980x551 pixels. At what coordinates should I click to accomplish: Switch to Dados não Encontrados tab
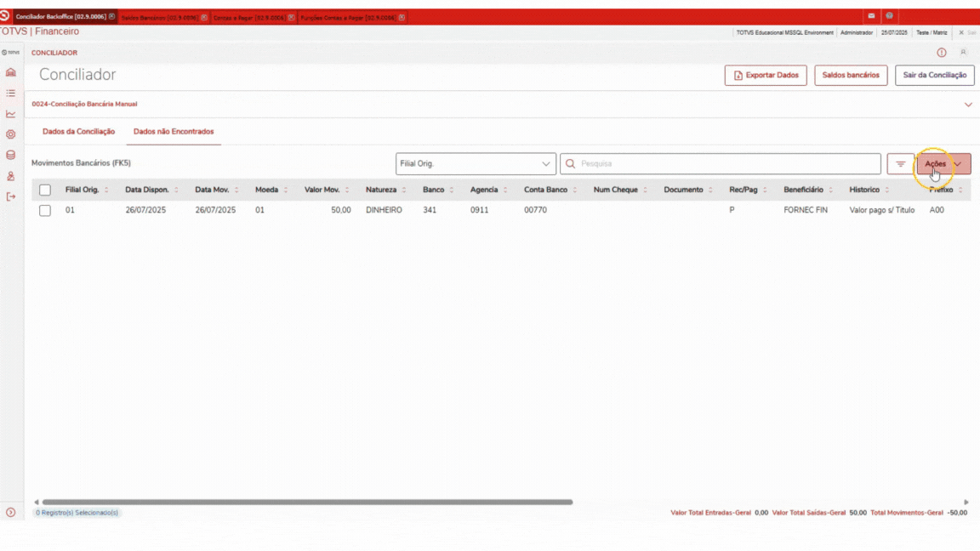click(x=174, y=132)
